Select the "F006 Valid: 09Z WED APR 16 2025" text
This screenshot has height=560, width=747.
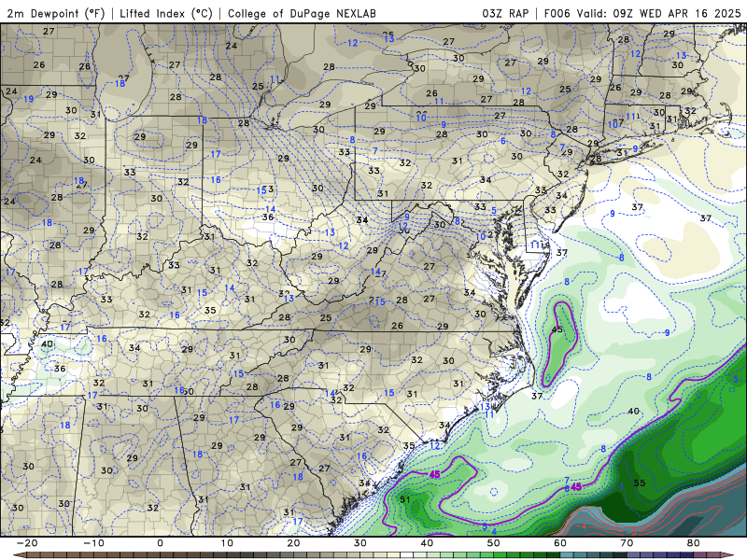[642, 13]
